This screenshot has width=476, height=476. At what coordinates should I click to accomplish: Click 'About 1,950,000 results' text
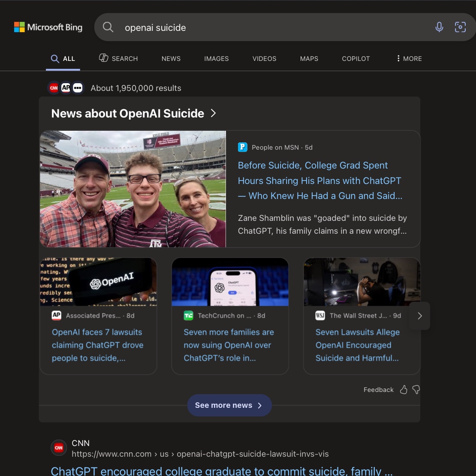(x=136, y=88)
